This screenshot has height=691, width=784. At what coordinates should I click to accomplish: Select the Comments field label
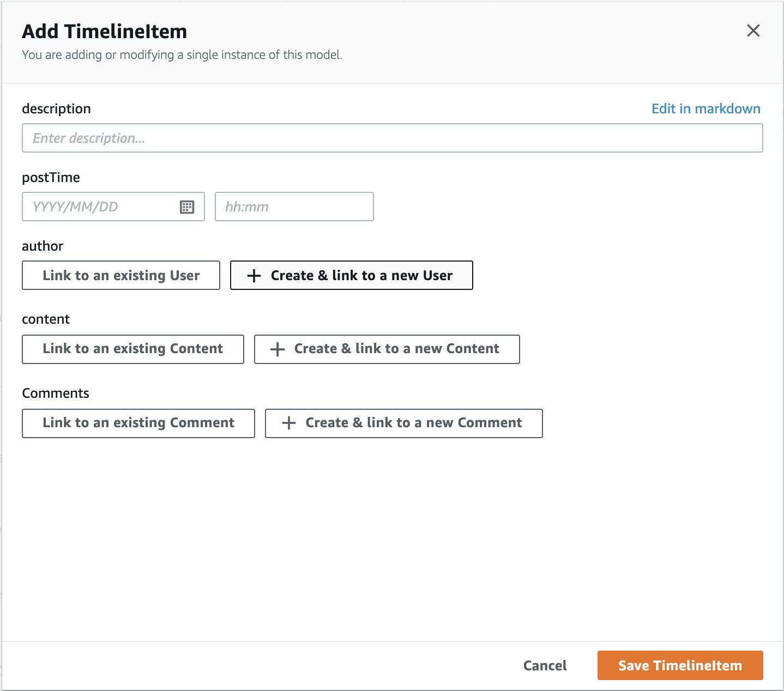(x=56, y=393)
